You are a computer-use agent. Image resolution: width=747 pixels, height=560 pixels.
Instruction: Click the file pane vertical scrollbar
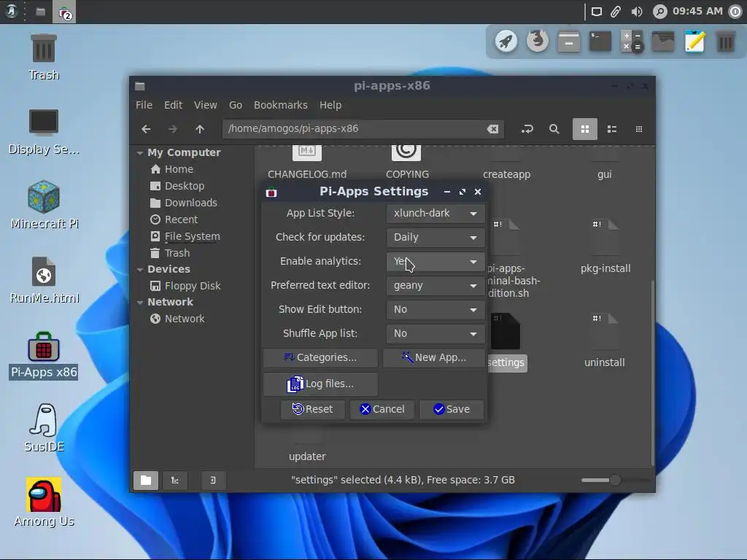tap(652, 371)
